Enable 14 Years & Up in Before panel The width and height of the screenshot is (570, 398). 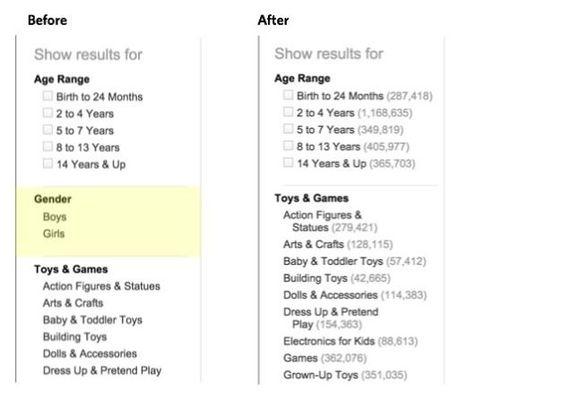pos(48,163)
